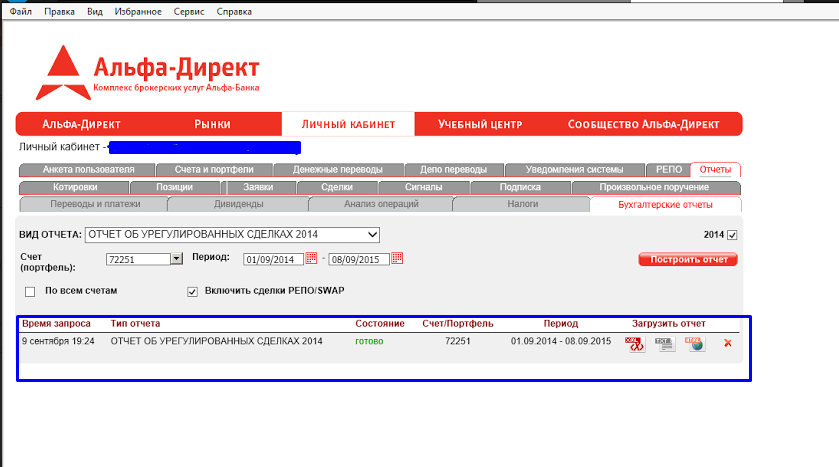Go to Альфа-Директ main section
The height and width of the screenshot is (467, 839).
pyautogui.click(x=81, y=124)
